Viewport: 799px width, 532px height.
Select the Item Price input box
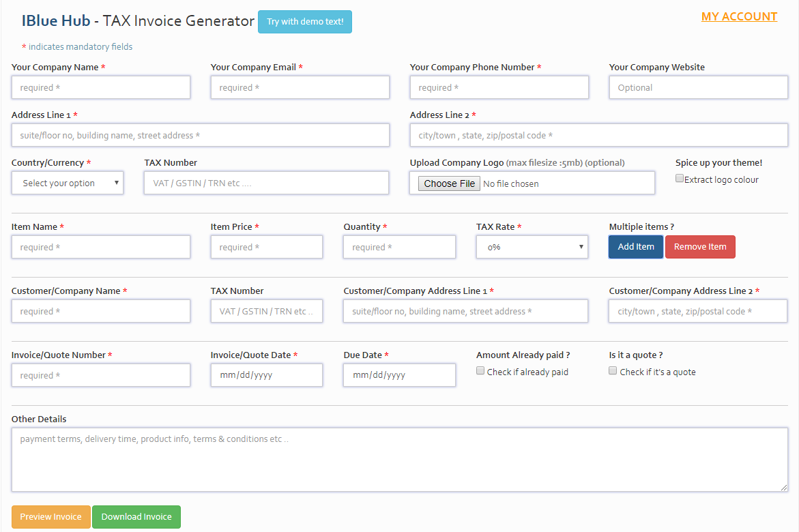coord(267,247)
